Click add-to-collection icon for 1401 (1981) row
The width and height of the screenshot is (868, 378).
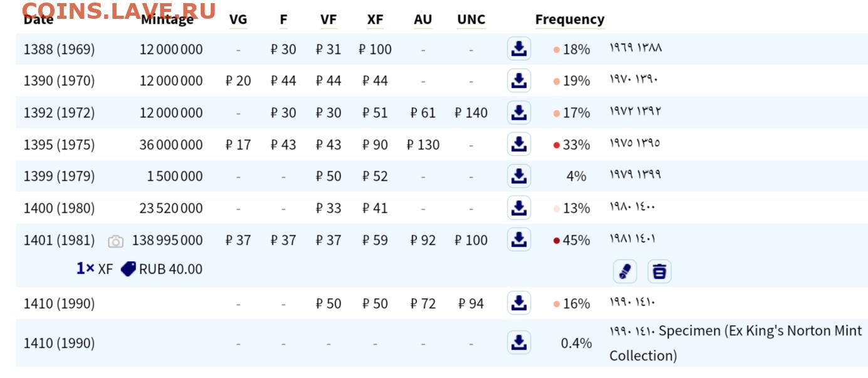pyautogui.click(x=519, y=239)
